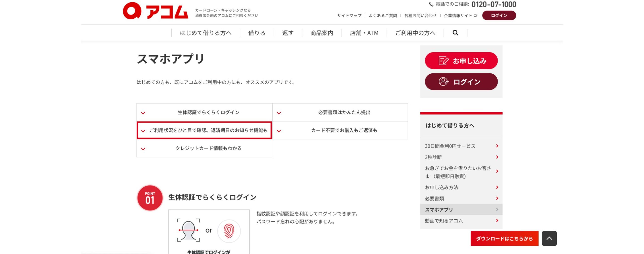Click tagline カードローン・キャッシングなら
Viewport: 644px width, 254px height.
223,10
